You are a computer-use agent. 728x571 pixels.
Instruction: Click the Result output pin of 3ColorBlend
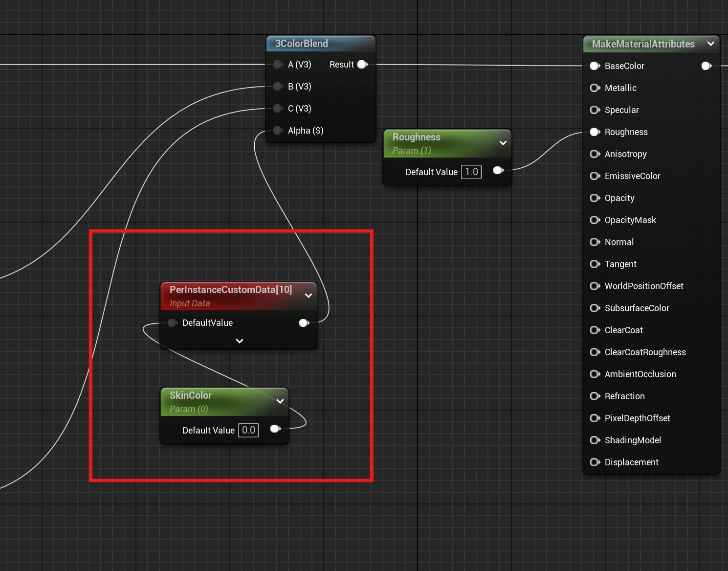click(x=363, y=65)
